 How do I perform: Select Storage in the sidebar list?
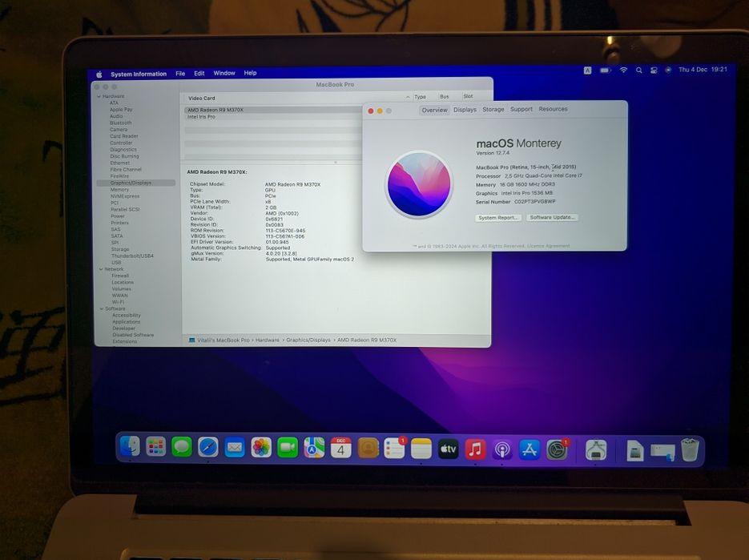coord(120,249)
